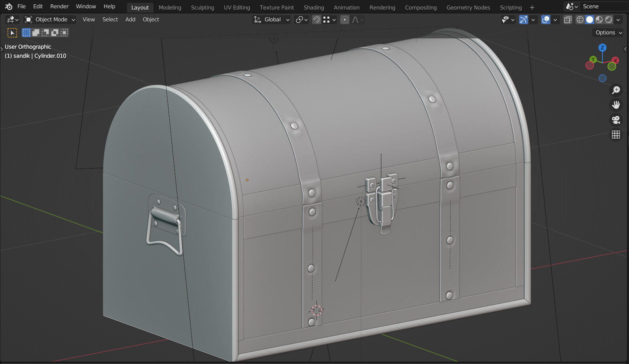Select the Tweak selection tool icon
This screenshot has width=629, height=364.
point(12,33)
